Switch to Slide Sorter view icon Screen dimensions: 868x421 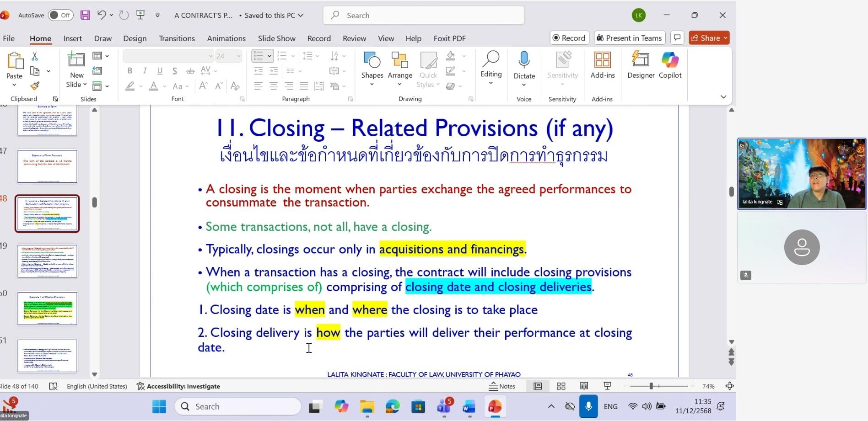click(561, 386)
